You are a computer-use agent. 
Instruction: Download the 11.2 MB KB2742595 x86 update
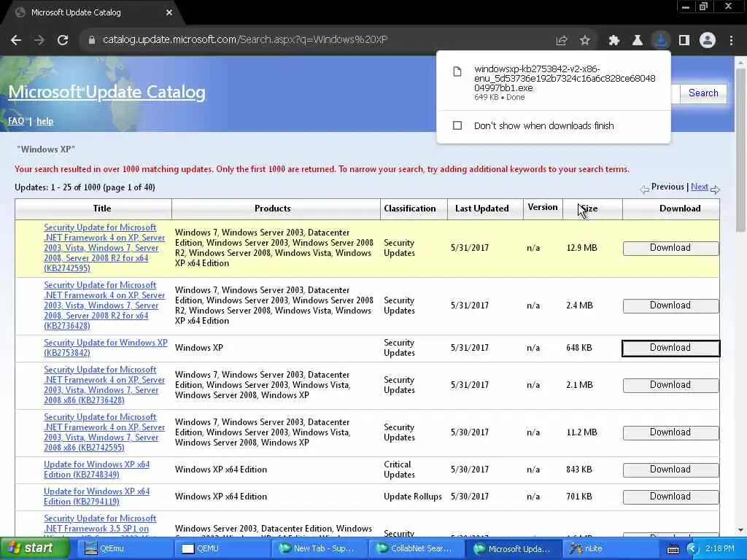(670, 432)
